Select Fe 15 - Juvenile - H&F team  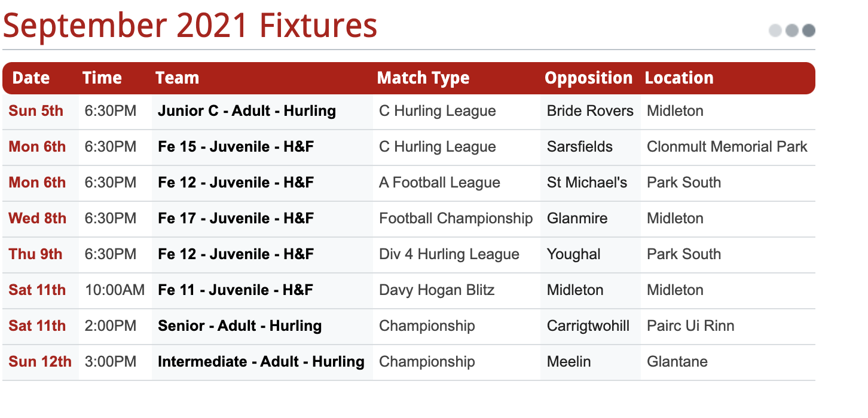[236, 147]
